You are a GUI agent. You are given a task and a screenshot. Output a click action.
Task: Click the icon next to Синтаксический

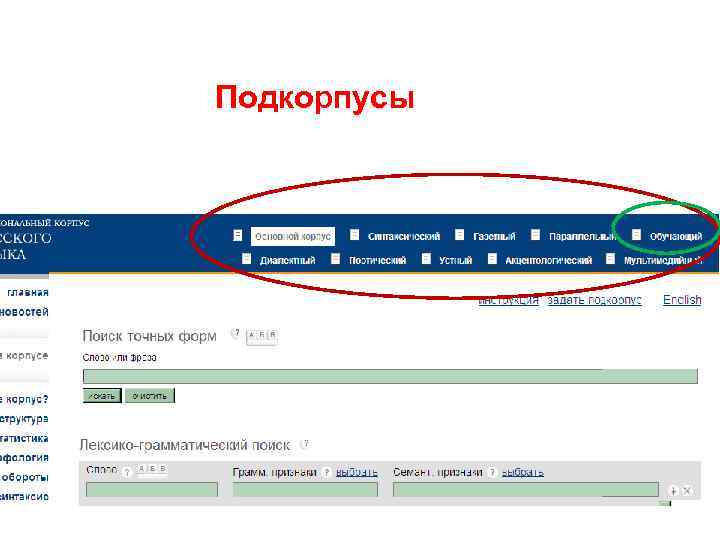(x=354, y=235)
